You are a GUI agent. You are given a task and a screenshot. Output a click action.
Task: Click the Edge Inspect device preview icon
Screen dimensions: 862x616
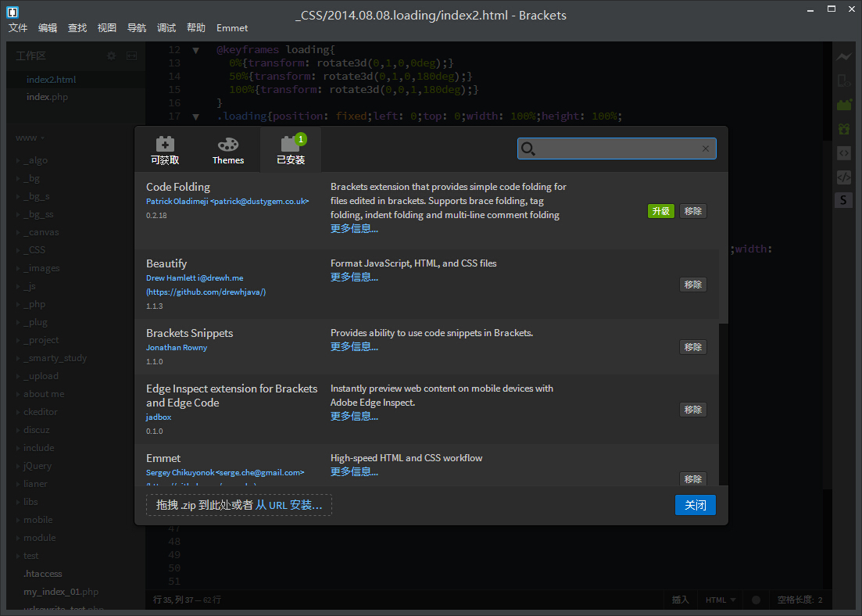843,81
